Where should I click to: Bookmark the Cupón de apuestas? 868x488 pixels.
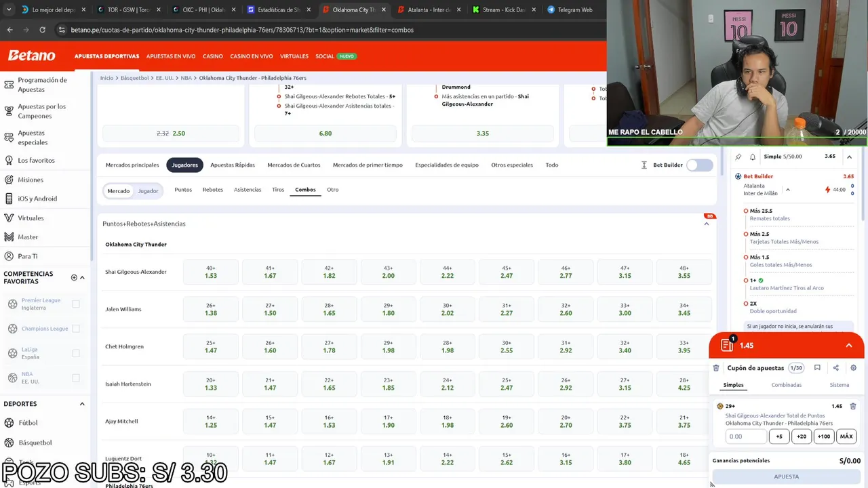click(x=817, y=368)
